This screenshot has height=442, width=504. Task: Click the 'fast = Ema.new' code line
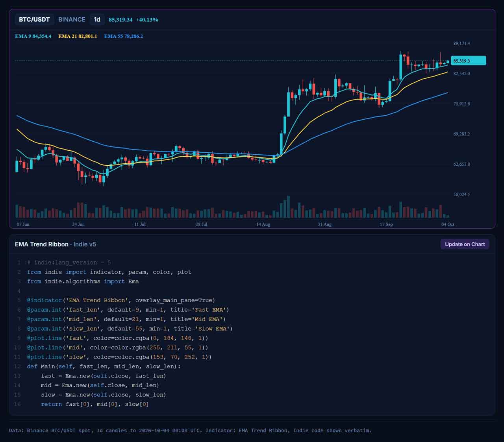coord(104,376)
